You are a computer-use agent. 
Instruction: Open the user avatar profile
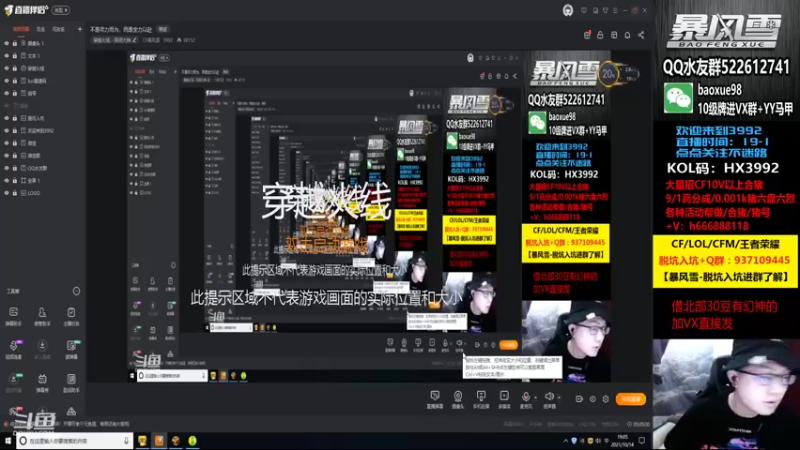(568, 10)
